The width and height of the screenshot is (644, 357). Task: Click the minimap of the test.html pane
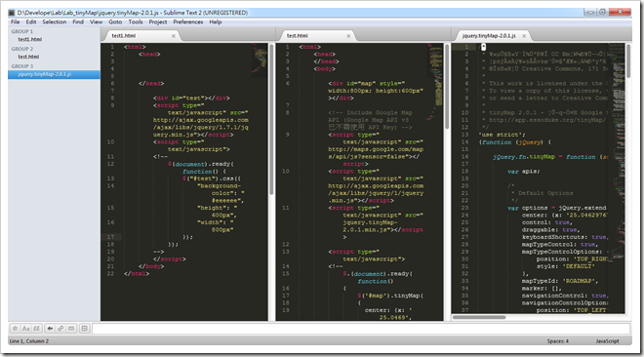coord(434,82)
